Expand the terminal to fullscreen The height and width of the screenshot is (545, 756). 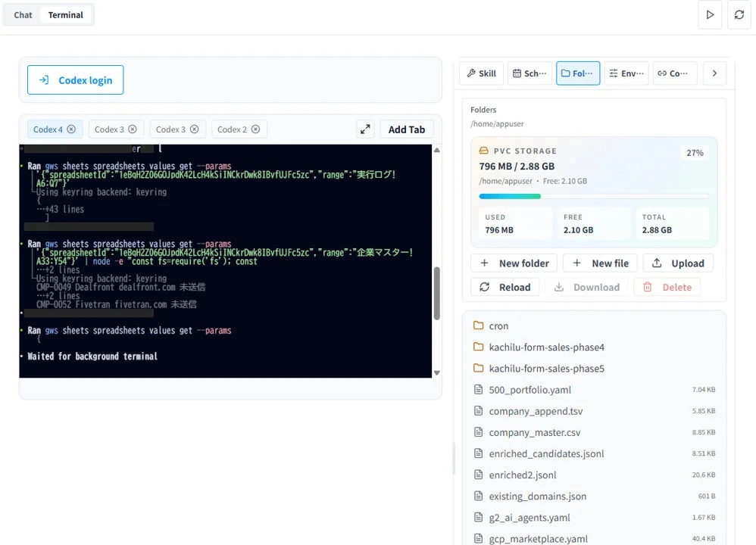tap(365, 129)
